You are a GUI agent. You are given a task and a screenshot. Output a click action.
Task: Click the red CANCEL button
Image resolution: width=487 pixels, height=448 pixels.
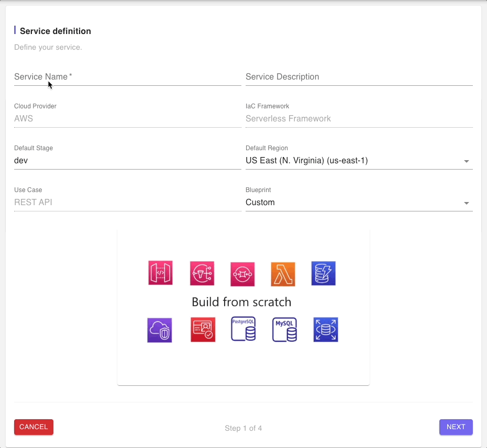tap(34, 427)
